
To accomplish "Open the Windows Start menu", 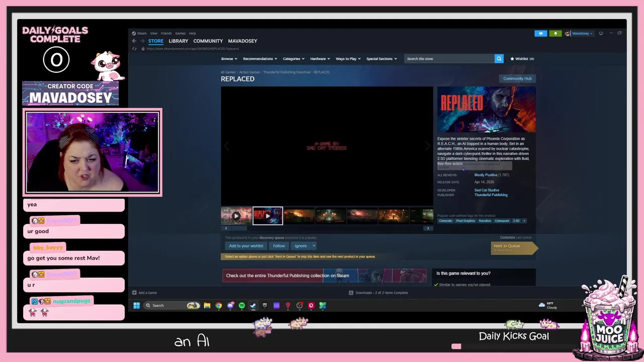I will (136, 305).
